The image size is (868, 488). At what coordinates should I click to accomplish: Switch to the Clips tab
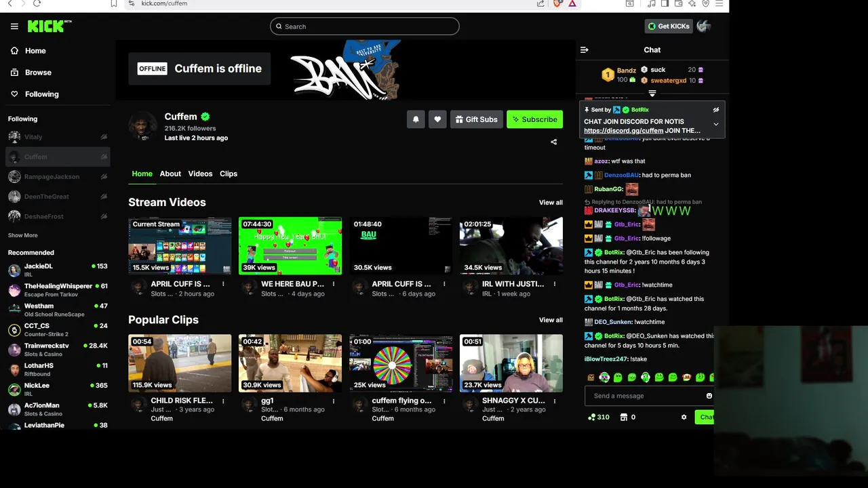229,174
